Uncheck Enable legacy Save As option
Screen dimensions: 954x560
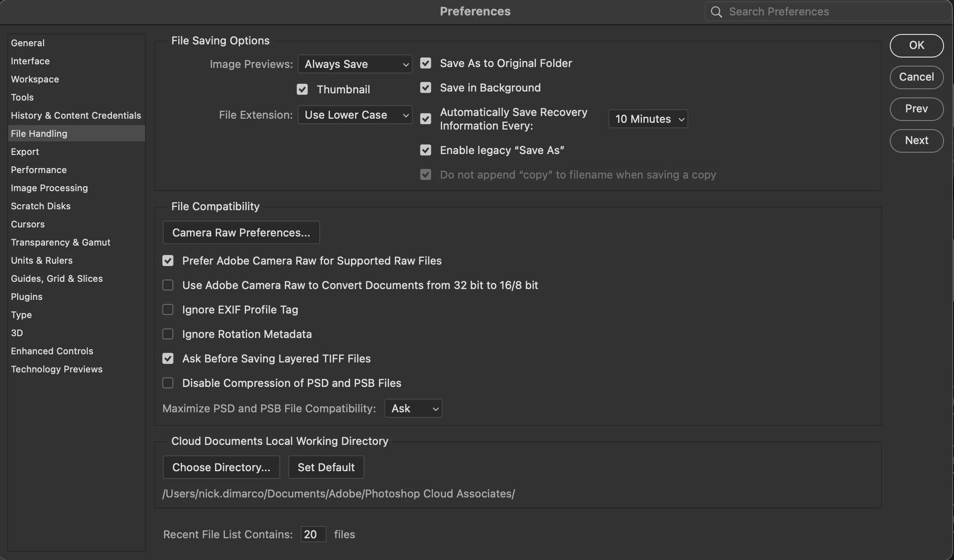425,150
